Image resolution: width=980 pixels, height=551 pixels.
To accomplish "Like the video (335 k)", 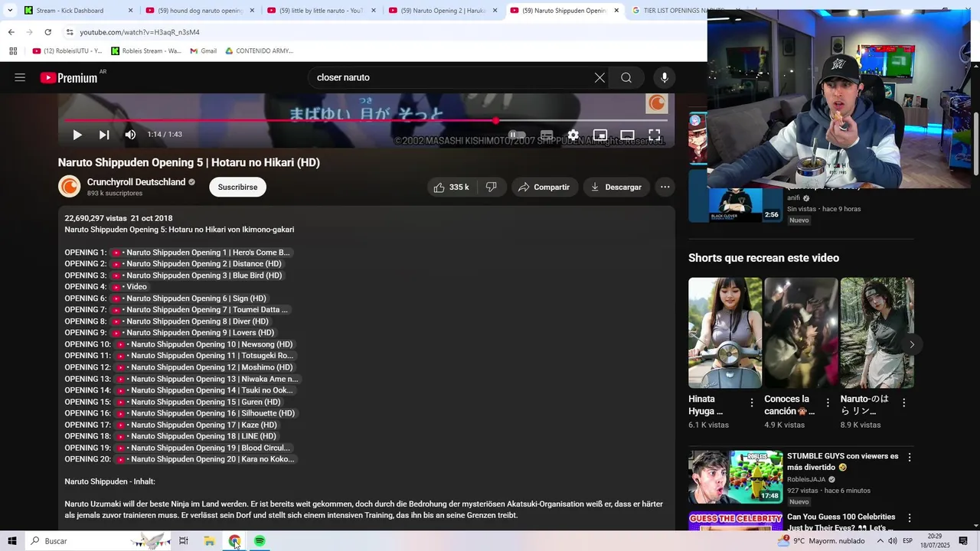I will [x=451, y=187].
